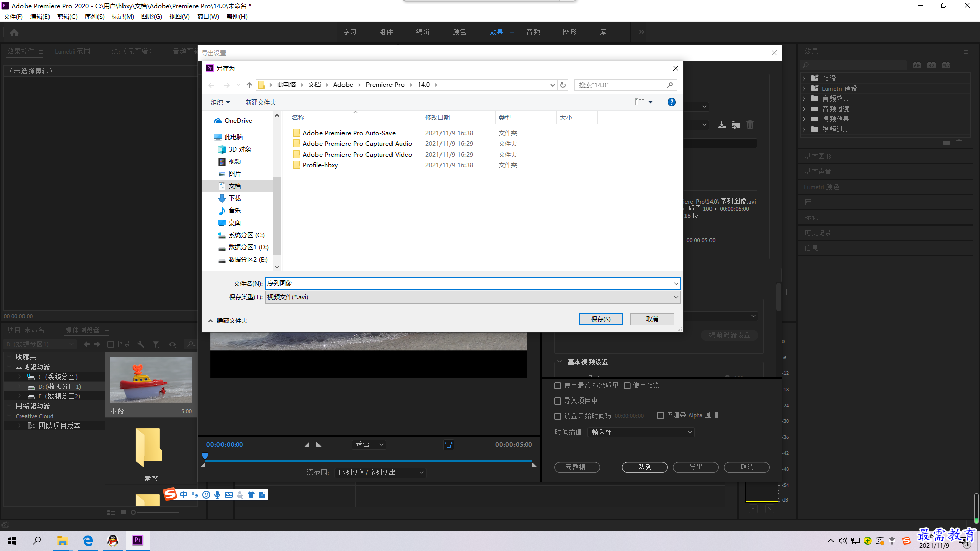
Task: Open 时间插值 帧采样 dropdown
Action: pos(641,432)
